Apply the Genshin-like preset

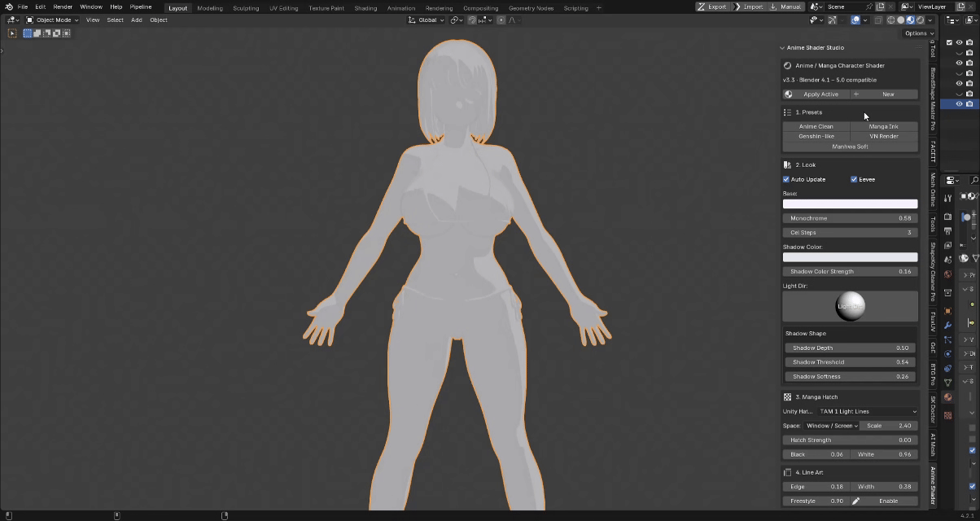click(x=816, y=137)
